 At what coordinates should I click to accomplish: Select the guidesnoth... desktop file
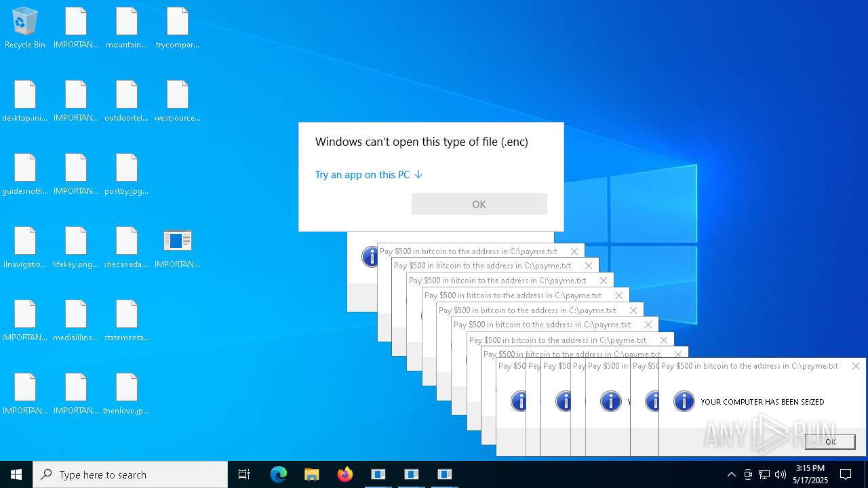[x=25, y=175]
